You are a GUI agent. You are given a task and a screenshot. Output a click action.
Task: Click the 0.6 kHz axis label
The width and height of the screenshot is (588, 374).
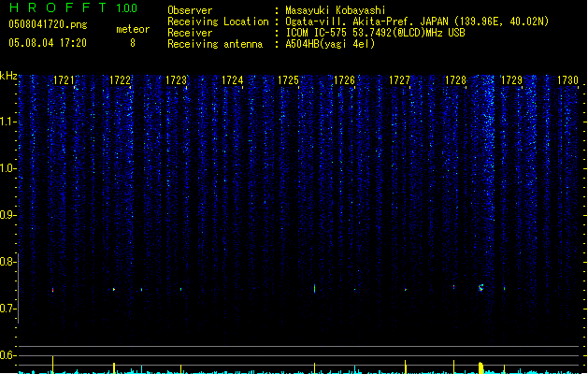(x=7, y=355)
